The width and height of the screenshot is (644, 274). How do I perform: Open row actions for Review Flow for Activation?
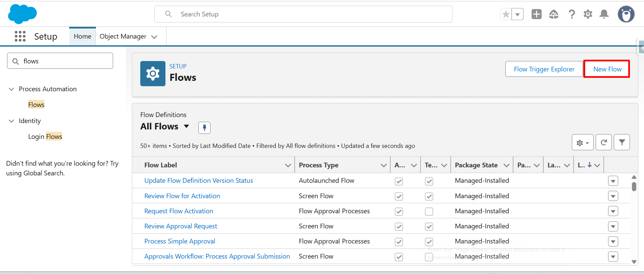tap(613, 196)
